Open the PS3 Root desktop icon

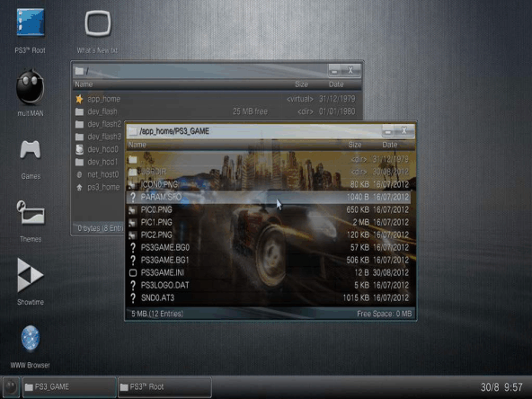(x=31, y=22)
